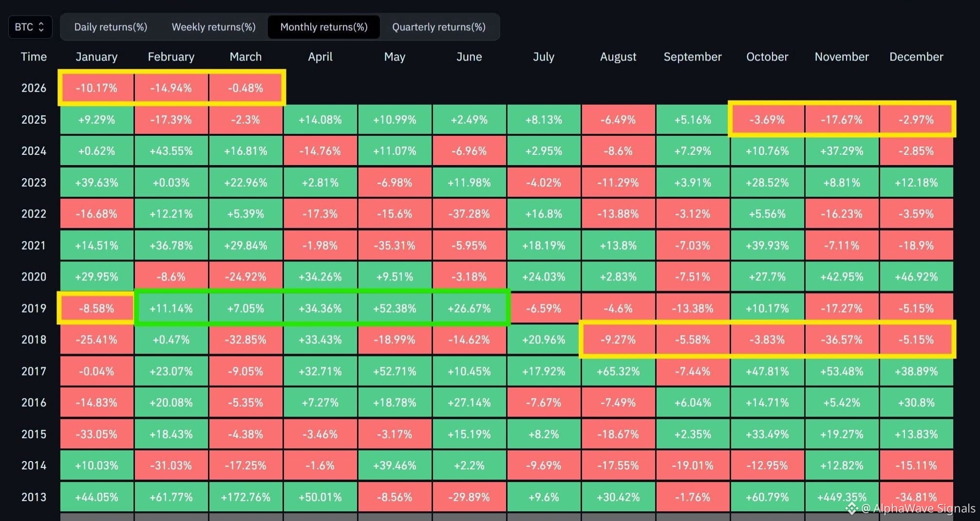Click the +61.77% cell for February 2013
This screenshot has width=980, height=521.
[x=171, y=497]
